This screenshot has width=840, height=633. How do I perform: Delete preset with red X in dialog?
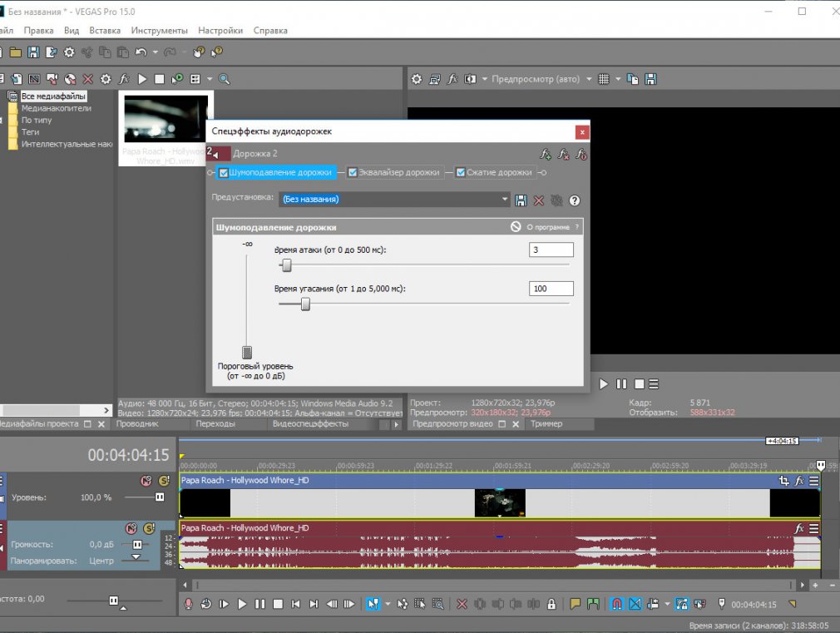(538, 200)
